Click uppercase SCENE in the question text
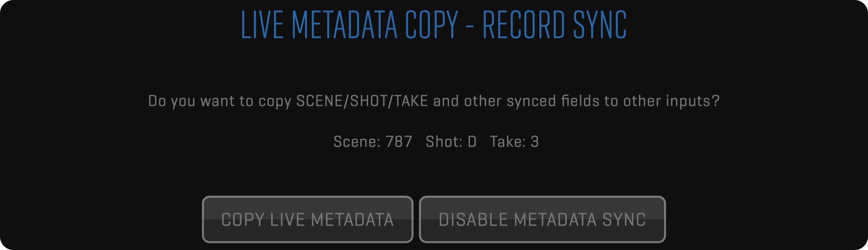868x250 pixels. (x=319, y=101)
